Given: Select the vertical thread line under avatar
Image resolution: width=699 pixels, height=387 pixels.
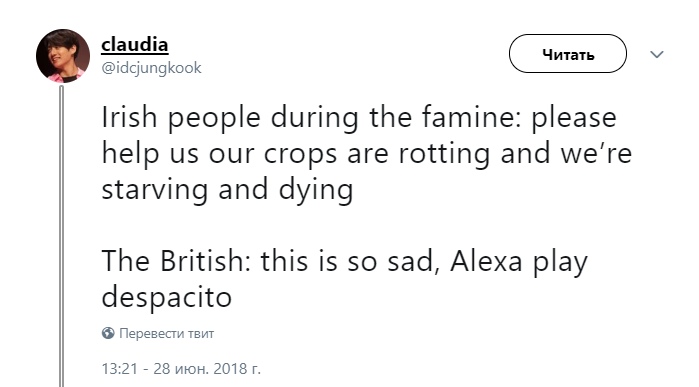Looking at the screenshot, I should (62, 236).
